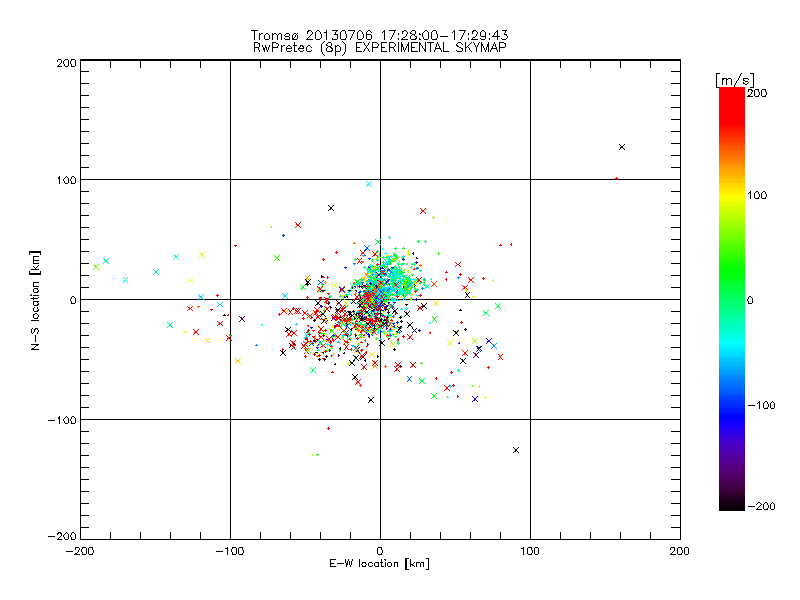Image resolution: width=800 pixels, height=600 pixels.
Task: Click the y-axis tick label '-200' on the left
Action: (62, 536)
